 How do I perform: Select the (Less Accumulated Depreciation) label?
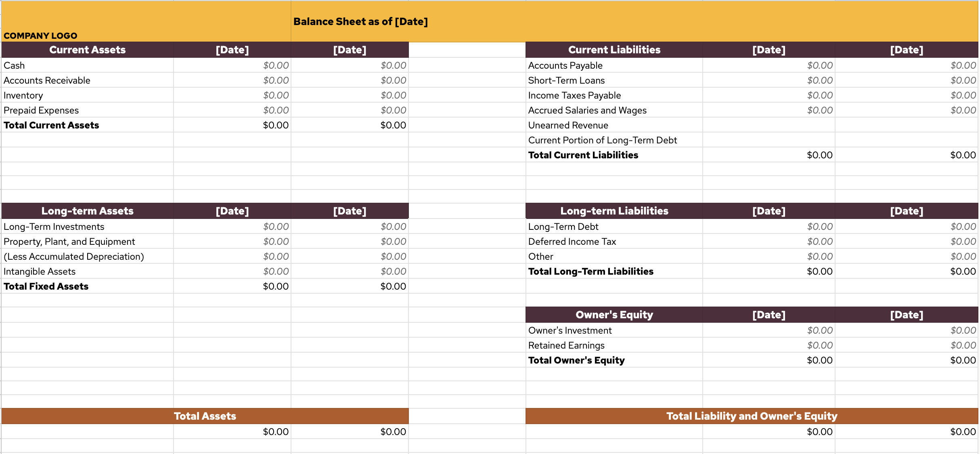point(74,256)
